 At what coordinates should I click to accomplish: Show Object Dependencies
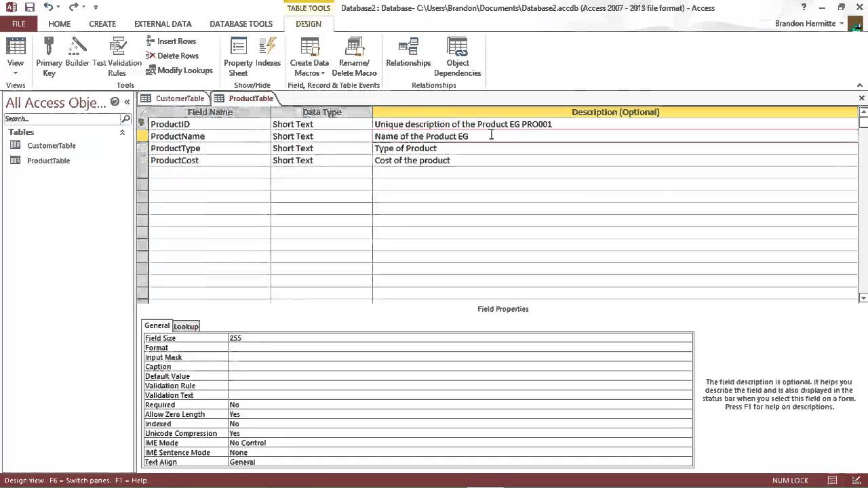click(x=458, y=57)
